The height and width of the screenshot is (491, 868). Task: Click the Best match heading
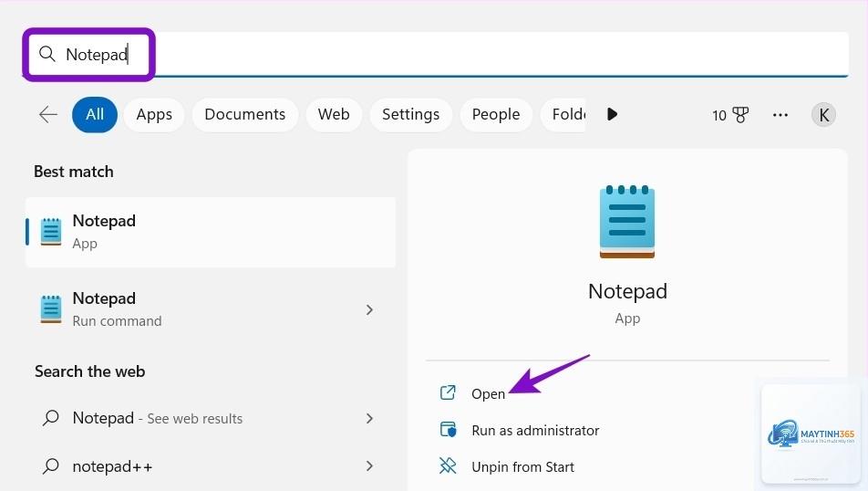[x=74, y=172]
